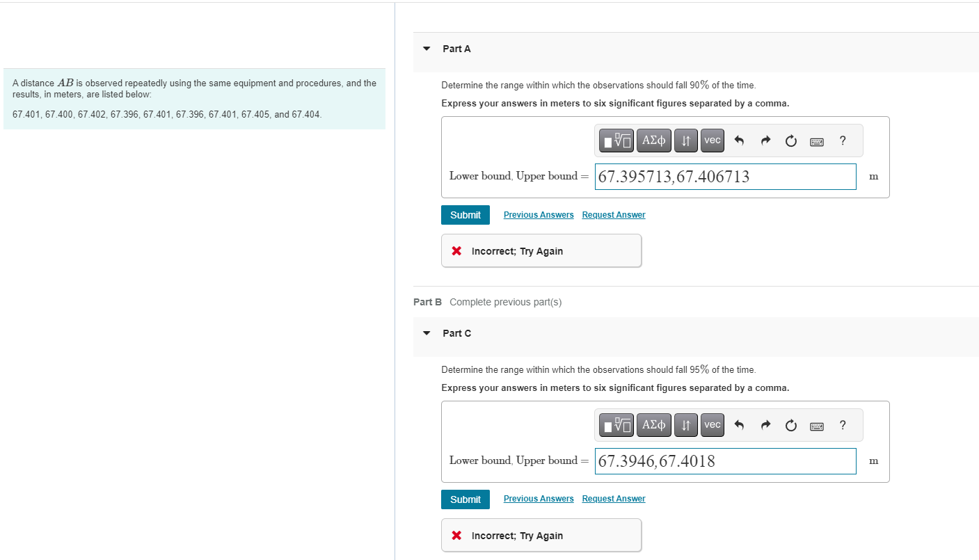Open the on-screen keyboard for Part C
979x560 pixels.
pos(816,424)
